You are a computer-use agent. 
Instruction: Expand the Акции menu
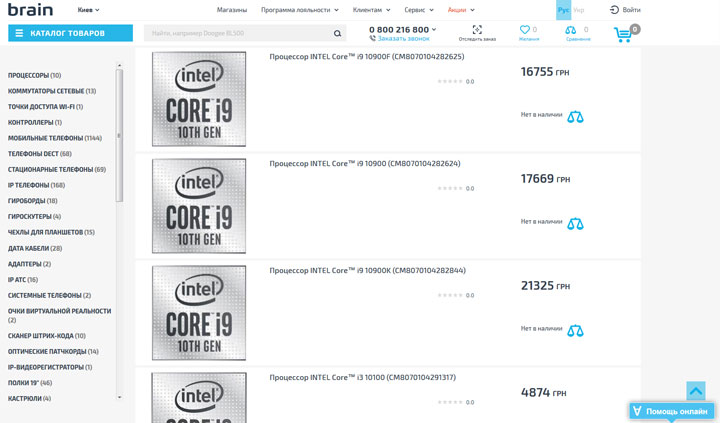click(x=461, y=10)
